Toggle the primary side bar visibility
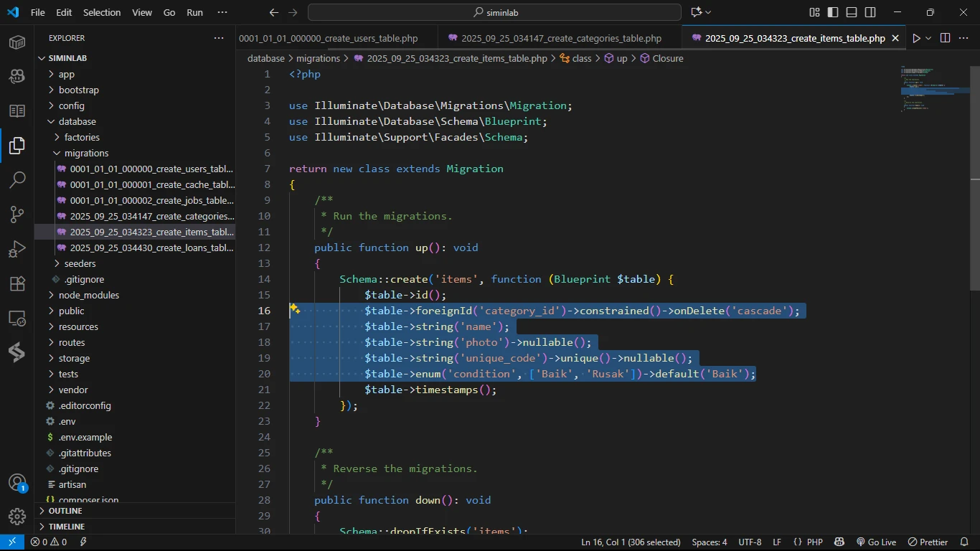The image size is (980, 551). click(x=833, y=12)
